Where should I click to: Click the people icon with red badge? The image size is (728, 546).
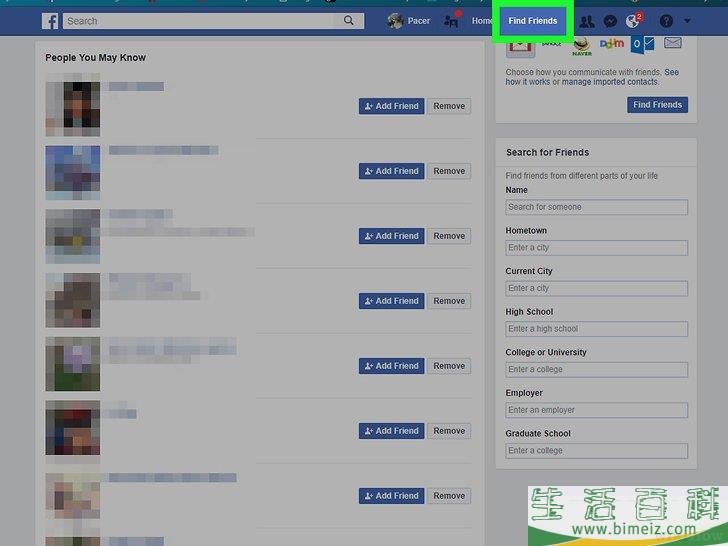click(x=452, y=20)
